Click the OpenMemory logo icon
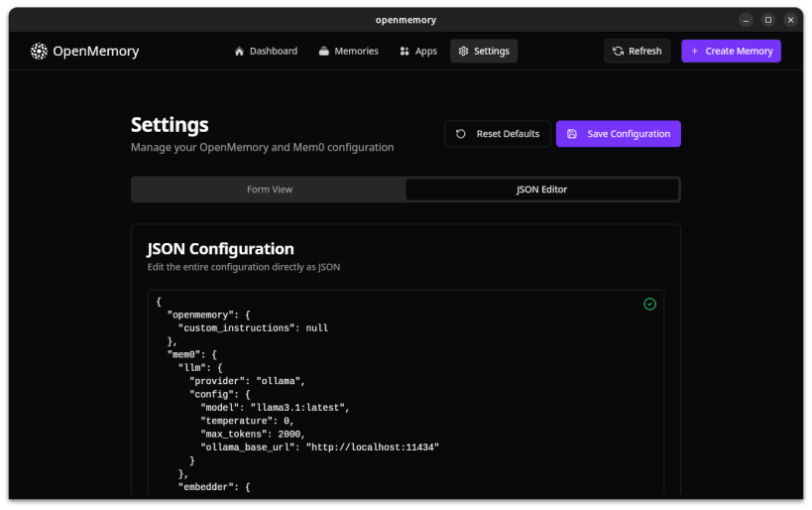Screen dimensions: 812x510 (x=39, y=51)
